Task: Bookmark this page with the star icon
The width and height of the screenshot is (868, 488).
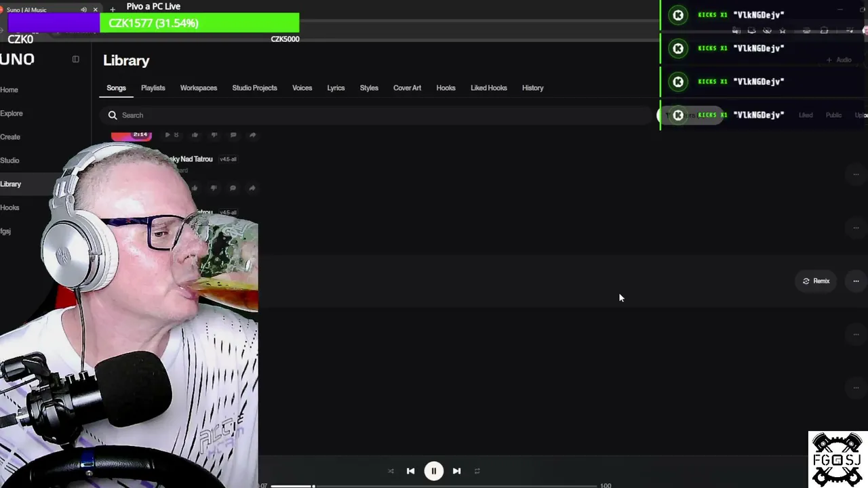Action: (783, 30)
